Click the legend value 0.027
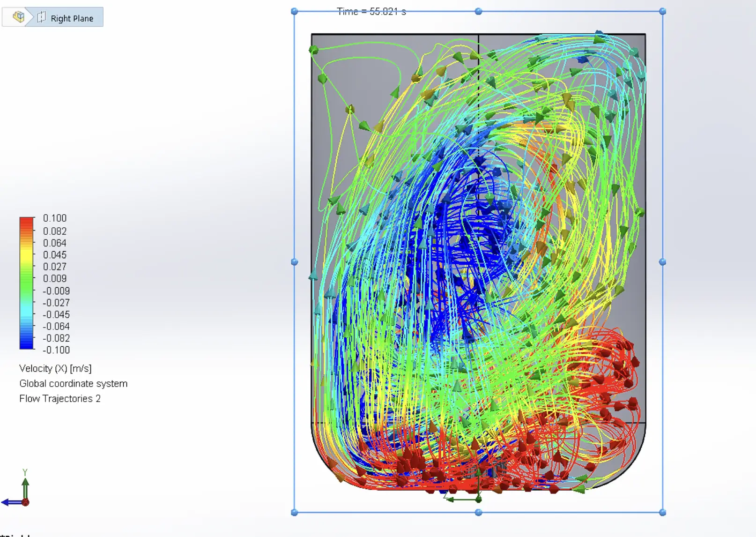This screenshot has width=756, height=537. pos(55,267)
